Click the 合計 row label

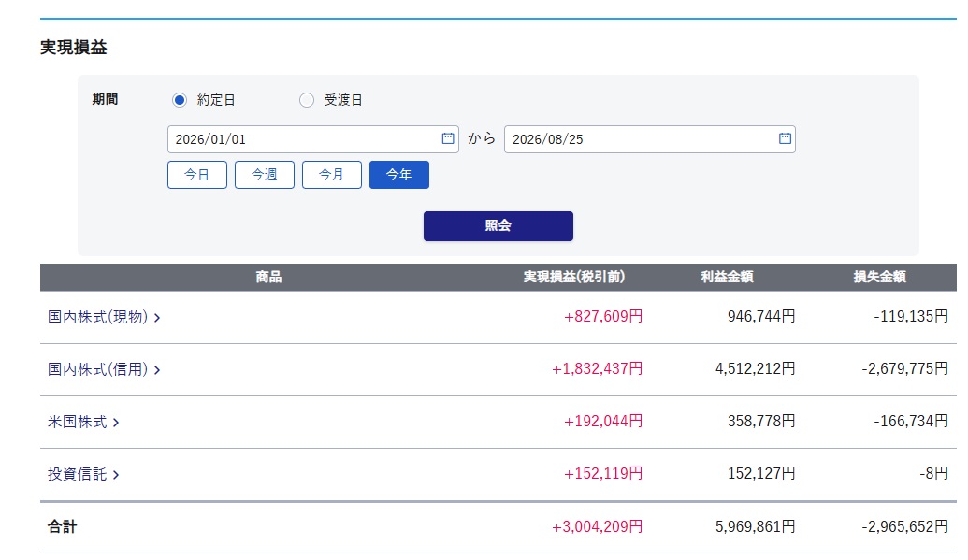coord(63,527)
